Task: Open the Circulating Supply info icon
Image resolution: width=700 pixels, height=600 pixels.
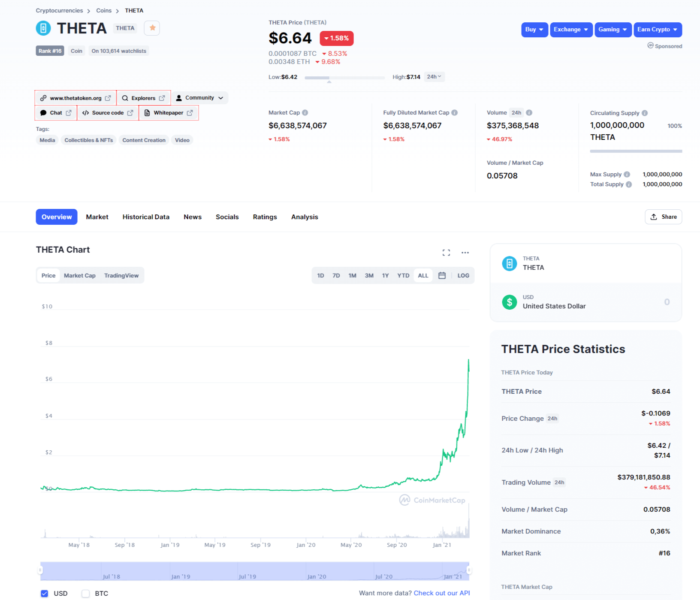Action: tap(645, 113)
